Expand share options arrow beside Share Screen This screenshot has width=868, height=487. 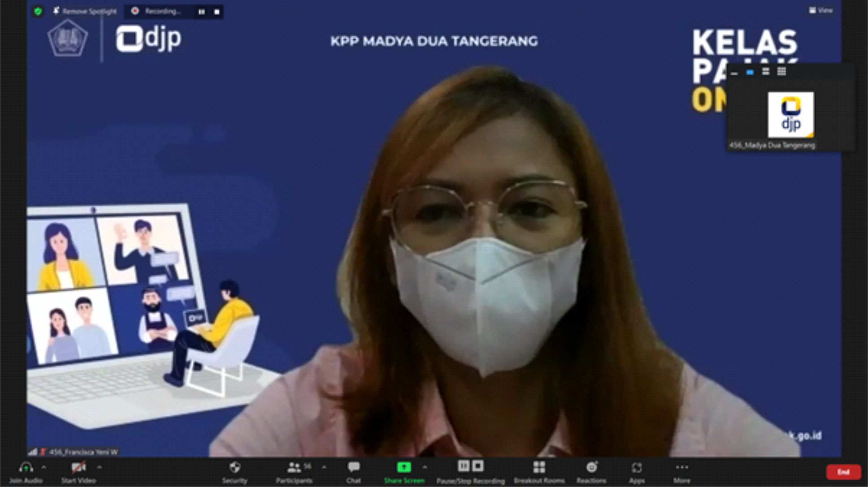(x=425, y=467)
